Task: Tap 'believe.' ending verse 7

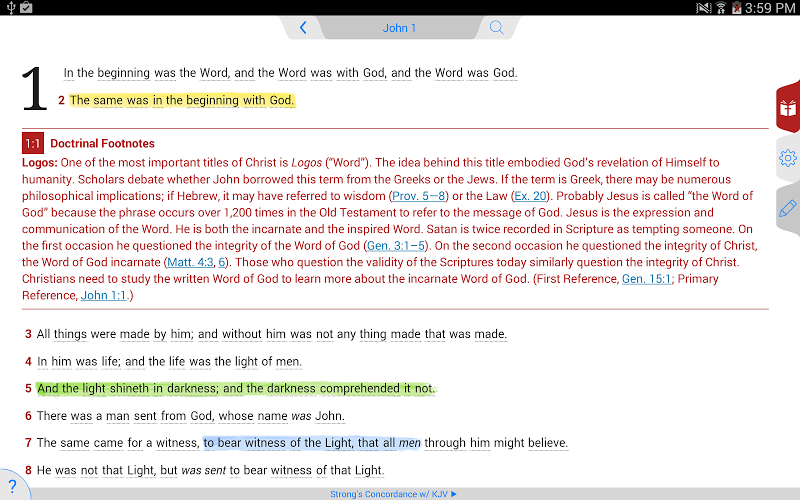Action: pos(548,443)
